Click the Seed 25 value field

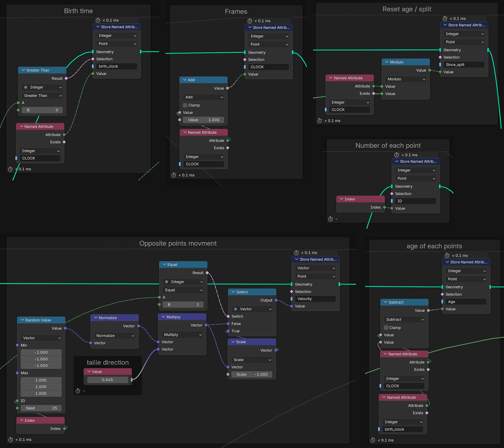click(x=41, y=408)
